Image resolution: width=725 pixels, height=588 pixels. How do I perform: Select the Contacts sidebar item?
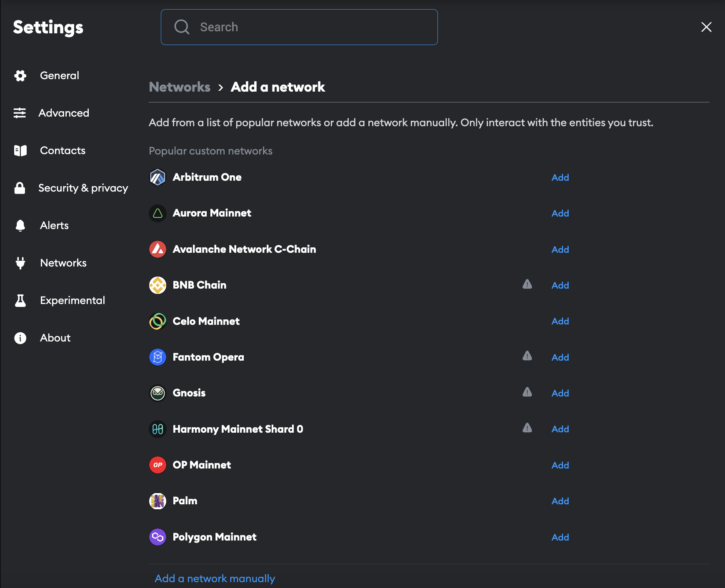click(x=62, y=150)
